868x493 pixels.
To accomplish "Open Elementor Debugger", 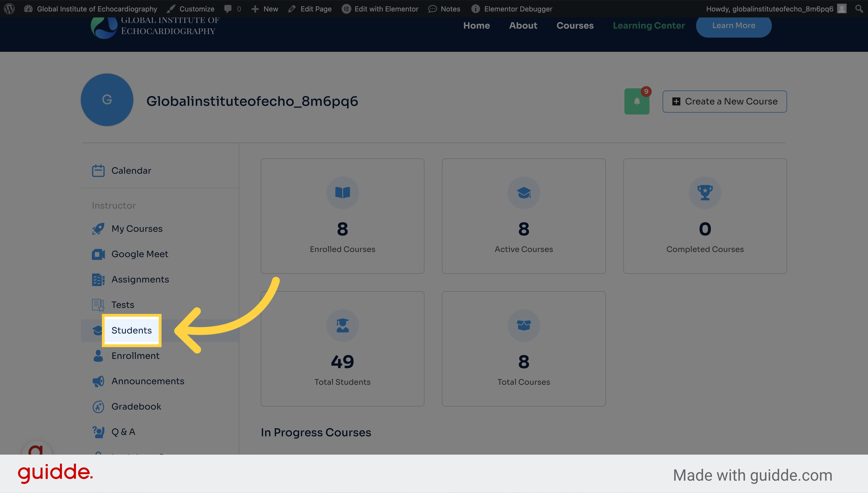I will point(512,9).
